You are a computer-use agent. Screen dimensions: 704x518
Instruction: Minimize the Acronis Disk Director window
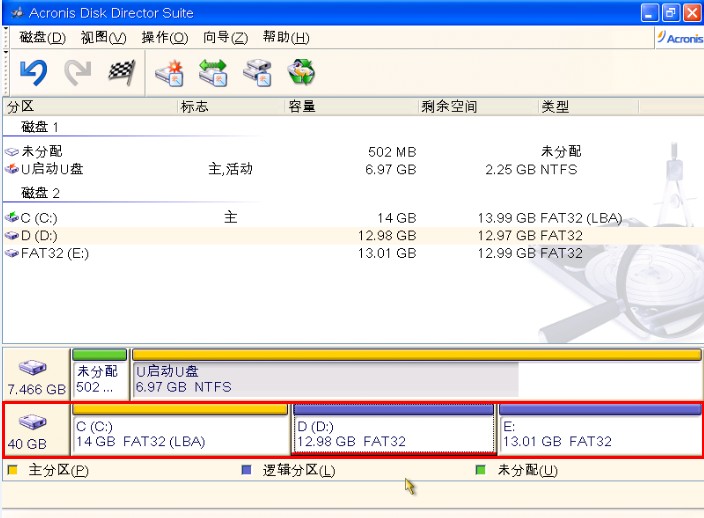[x=649, y=13]
